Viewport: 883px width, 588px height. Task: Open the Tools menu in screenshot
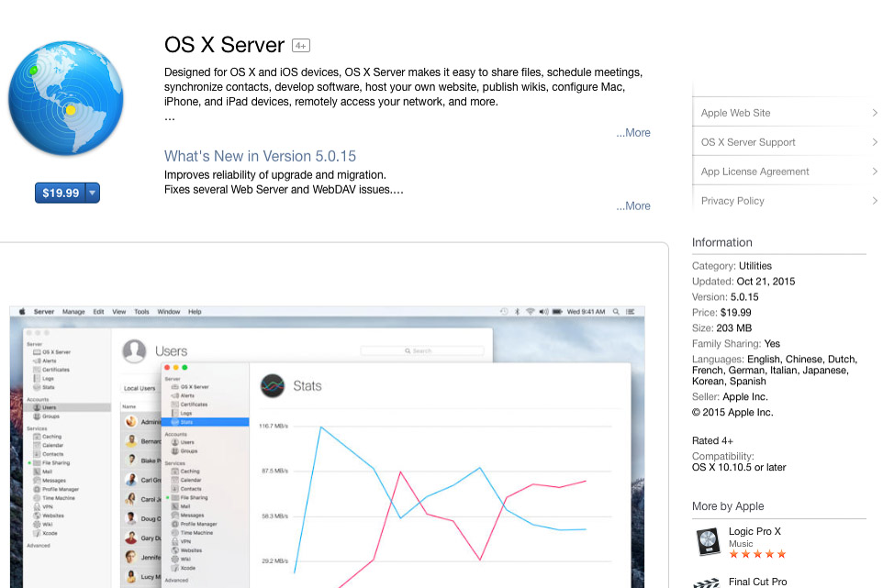pos(141,312)
